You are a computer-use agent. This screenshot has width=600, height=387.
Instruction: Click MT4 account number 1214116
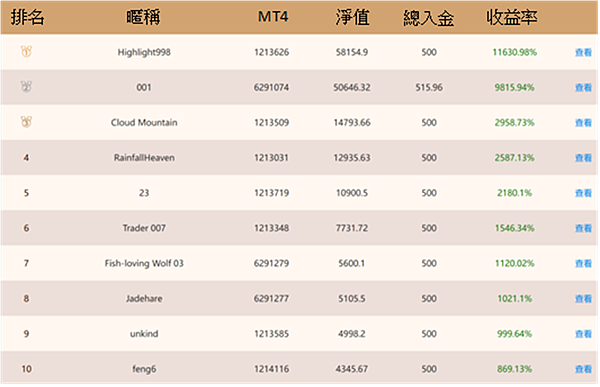pyautogui.click(x=271, y=369)
